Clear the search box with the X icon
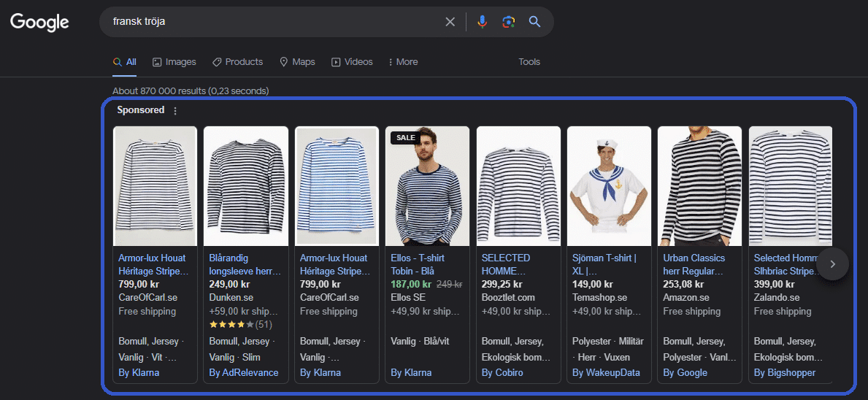Screen dimensions: 868x400 click(x=450, y=22)
